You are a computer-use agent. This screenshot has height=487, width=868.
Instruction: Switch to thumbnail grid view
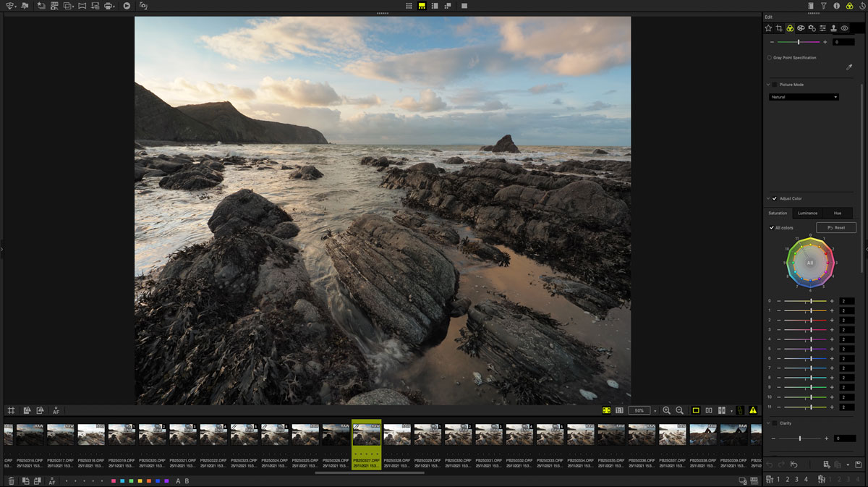pos(409,6)
